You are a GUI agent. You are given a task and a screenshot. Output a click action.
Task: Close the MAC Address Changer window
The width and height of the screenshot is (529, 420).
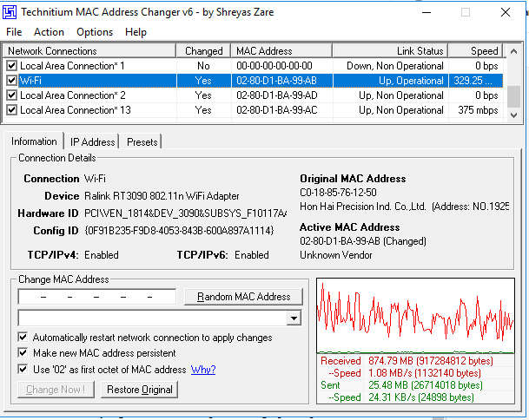pos(506,13)
